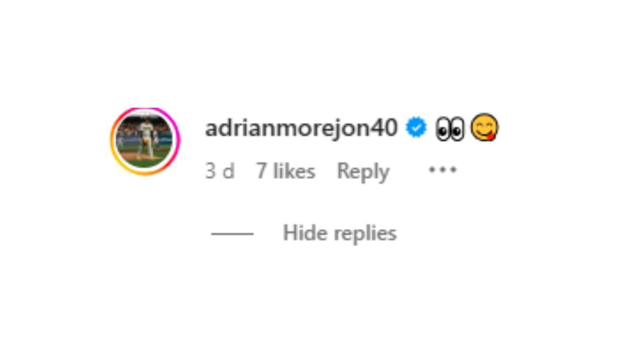The width and height of the screenshot is (644, 362).
Task: Select the baseball player profile picture
Action: point(145,141)
